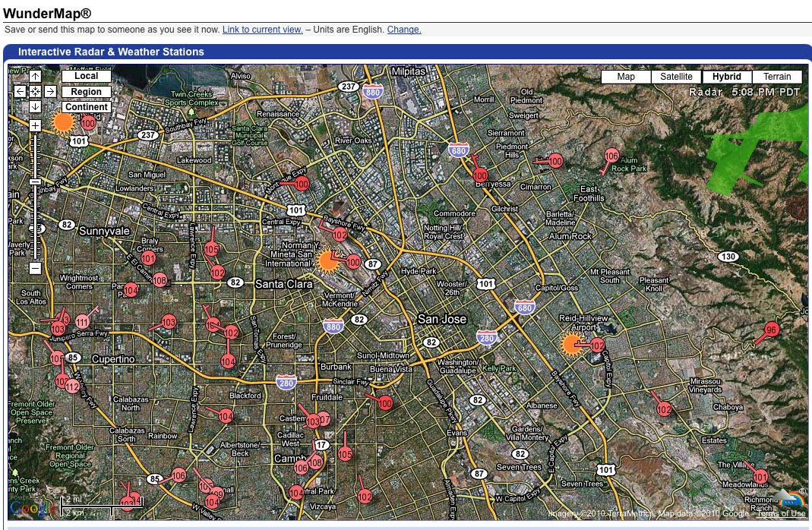The image size is (812, 530).
Task: Pan the map up with the arrow control
Action: [35, 77]
